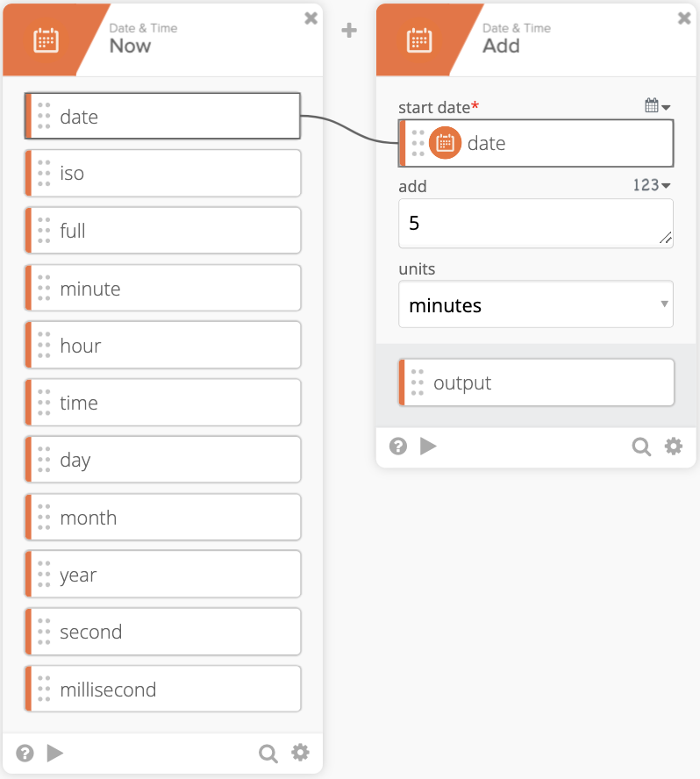Open the start date type dropdown
Screen dimensions: 700x779
[x=656, y=104]
